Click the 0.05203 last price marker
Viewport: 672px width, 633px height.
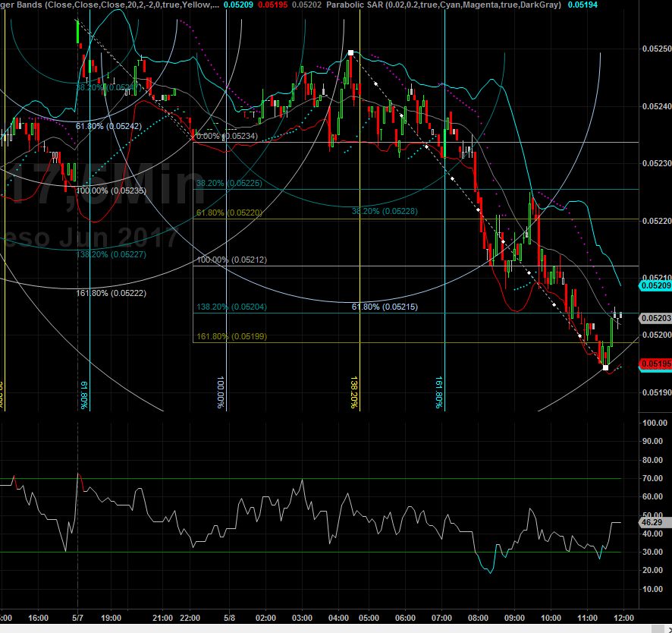pos(654,319)
